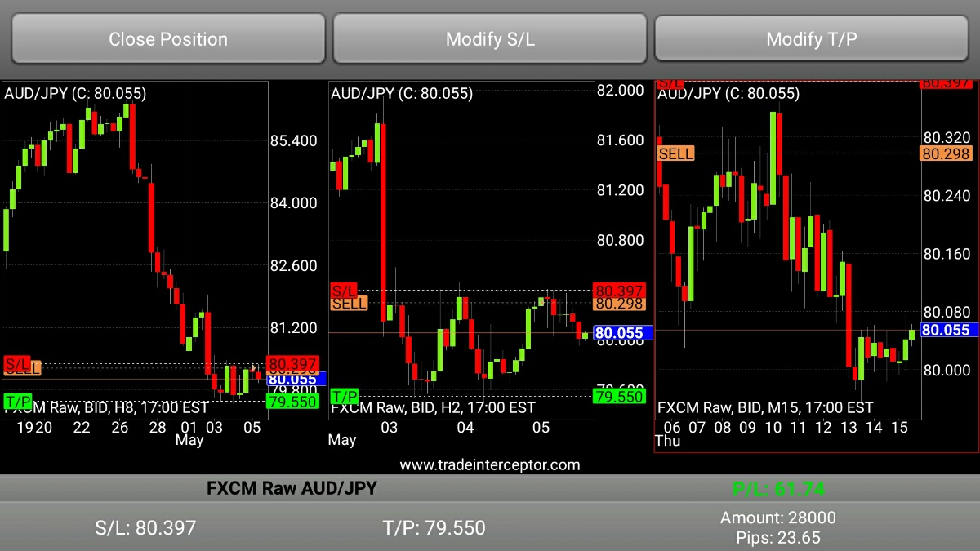
Task: Select the AUD/JPY H8 chart title
Action: [75, 93]
